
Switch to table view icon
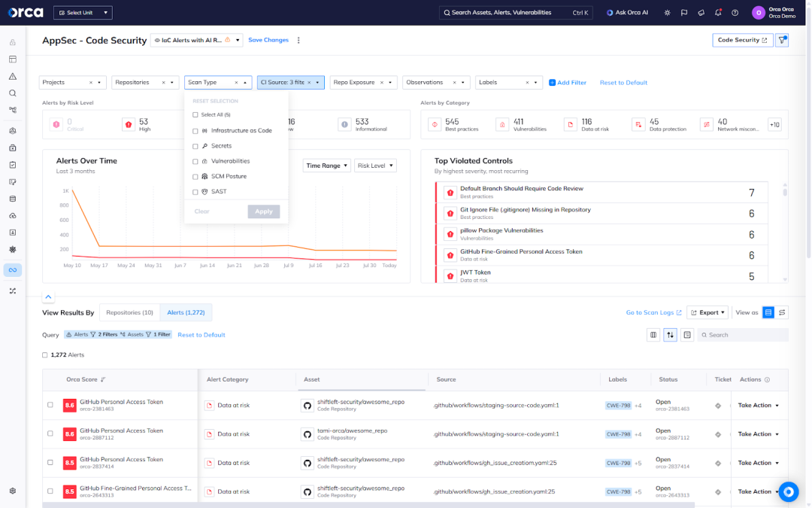click(768, 312)
